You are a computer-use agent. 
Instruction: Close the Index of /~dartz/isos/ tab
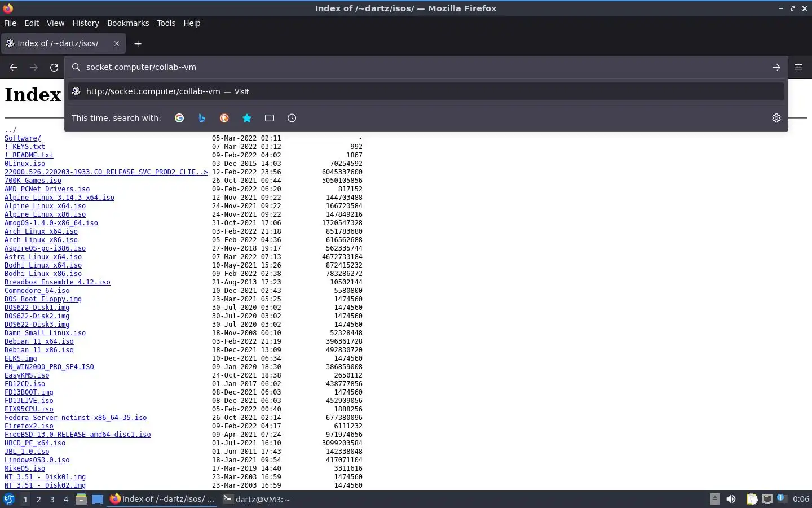pyautogui.click(x=117, y=43)
